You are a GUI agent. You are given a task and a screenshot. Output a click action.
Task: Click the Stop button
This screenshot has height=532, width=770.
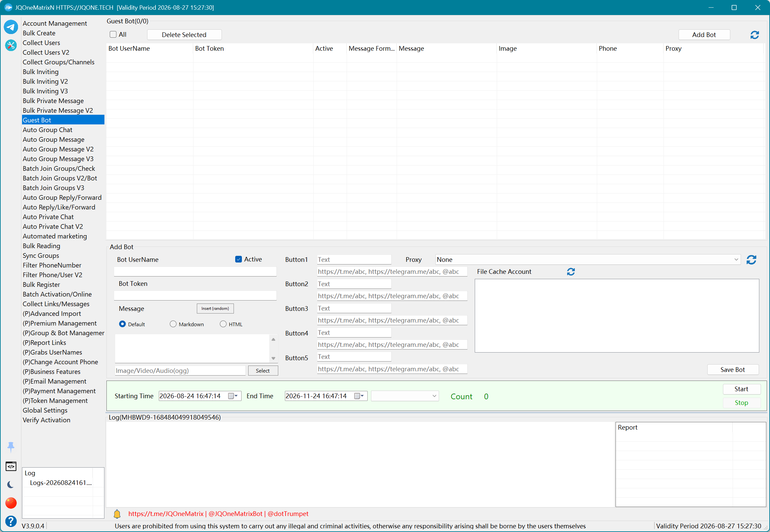click(742, 403)
